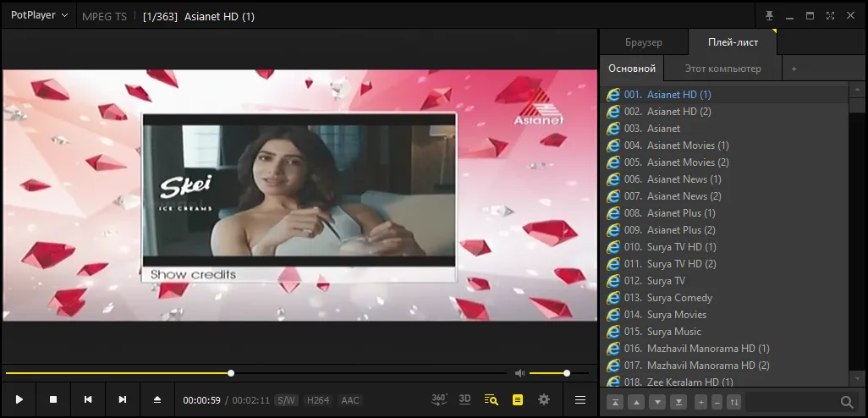Select playlist item 016. Mazhavil Manorama HD (1)

click(x=724, y=349)
